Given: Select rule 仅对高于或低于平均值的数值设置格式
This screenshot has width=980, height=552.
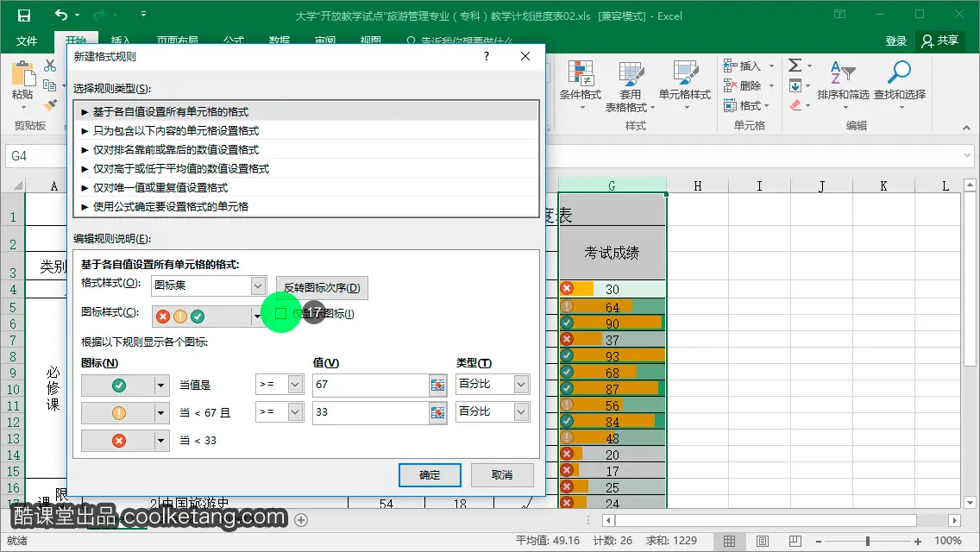Looking at the screenshot, I should [x=306, y=169].
